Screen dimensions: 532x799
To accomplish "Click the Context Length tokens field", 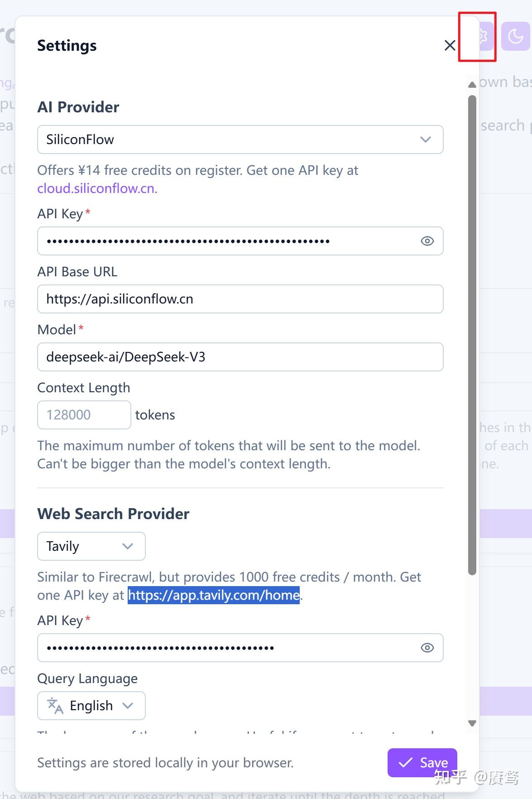I will pyautogui.click(x=84, y=415).
